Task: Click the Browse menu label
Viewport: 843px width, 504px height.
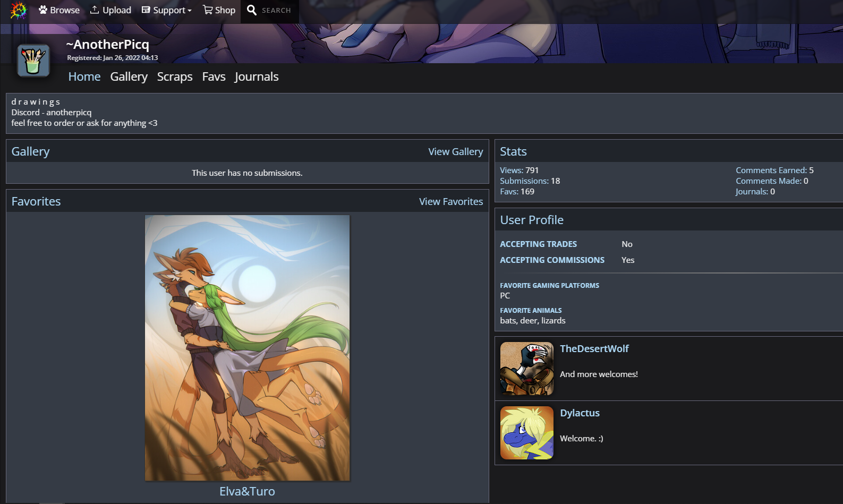Action: click(65, 10)
